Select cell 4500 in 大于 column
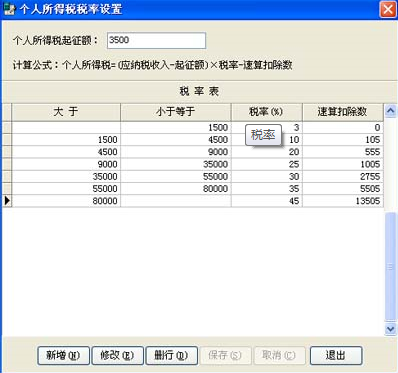 pyautogui.click(x=66, y=152)
